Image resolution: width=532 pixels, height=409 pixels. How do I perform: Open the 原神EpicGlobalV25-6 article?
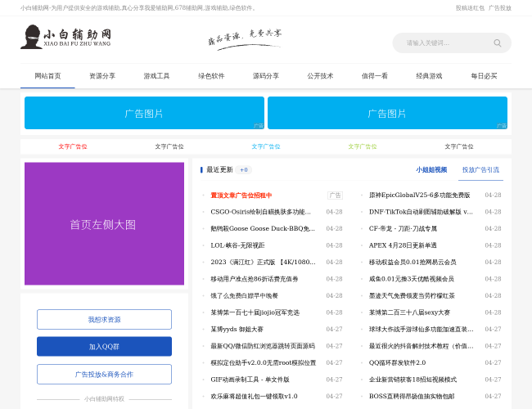click(x=419, y=196)
